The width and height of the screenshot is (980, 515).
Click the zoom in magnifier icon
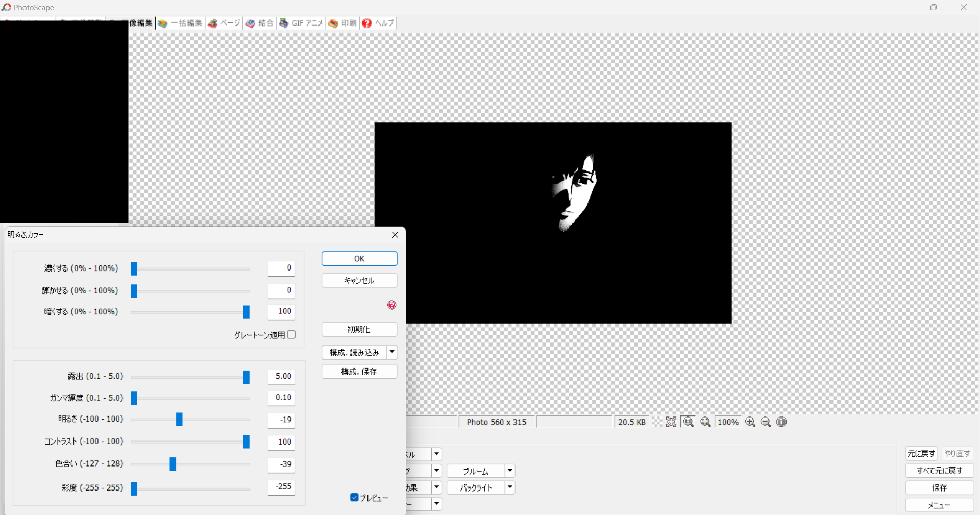click(x=750, y=422)
